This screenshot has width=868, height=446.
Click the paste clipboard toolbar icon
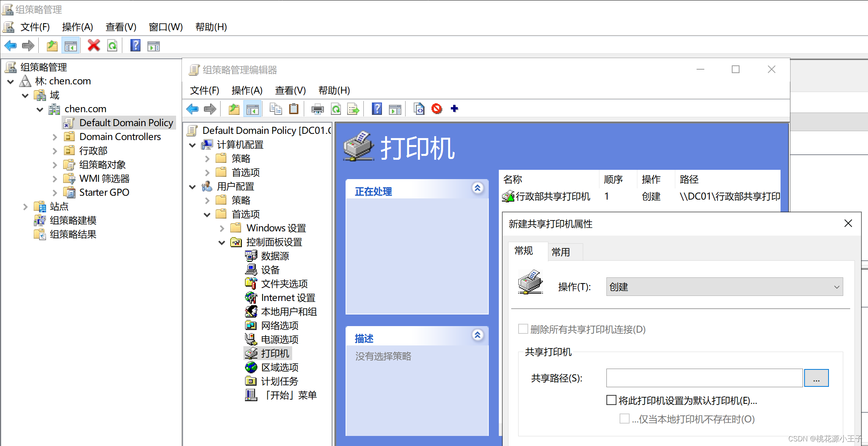294,109
